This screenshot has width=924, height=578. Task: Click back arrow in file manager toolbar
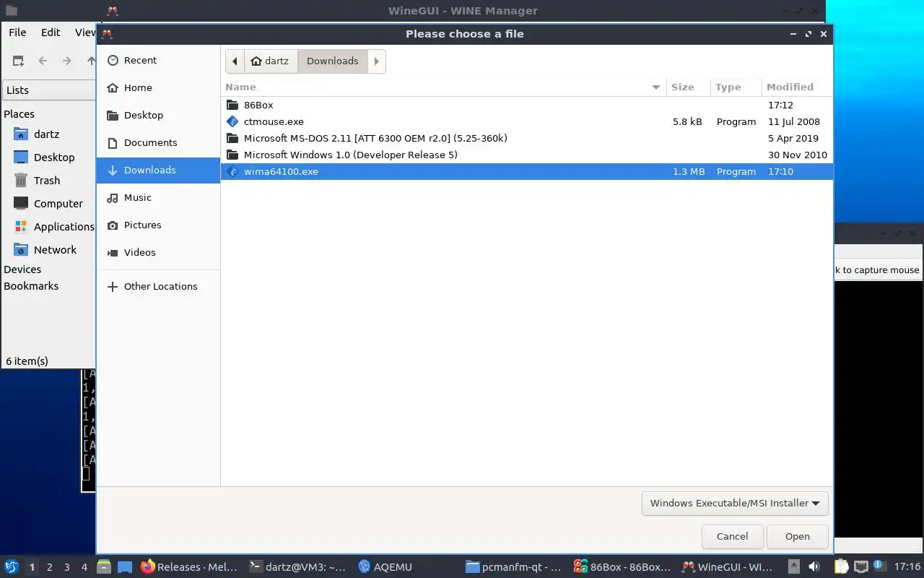(x=43, y=61)
